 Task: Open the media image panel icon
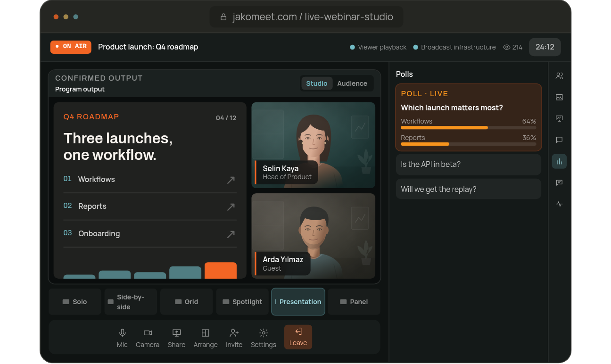559,97
